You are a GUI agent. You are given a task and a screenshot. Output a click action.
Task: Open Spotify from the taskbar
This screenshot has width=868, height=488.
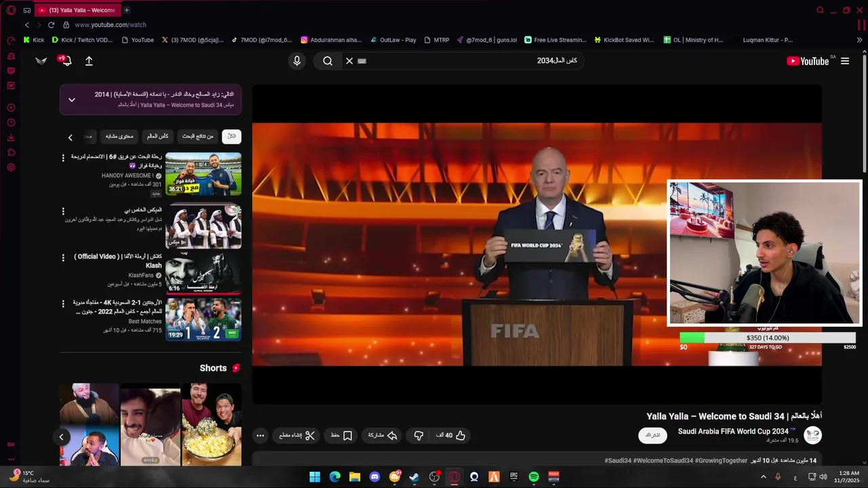534,477
